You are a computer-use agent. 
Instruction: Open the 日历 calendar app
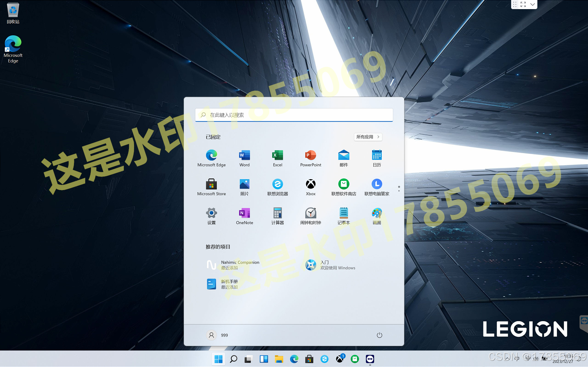coord(377,158)
